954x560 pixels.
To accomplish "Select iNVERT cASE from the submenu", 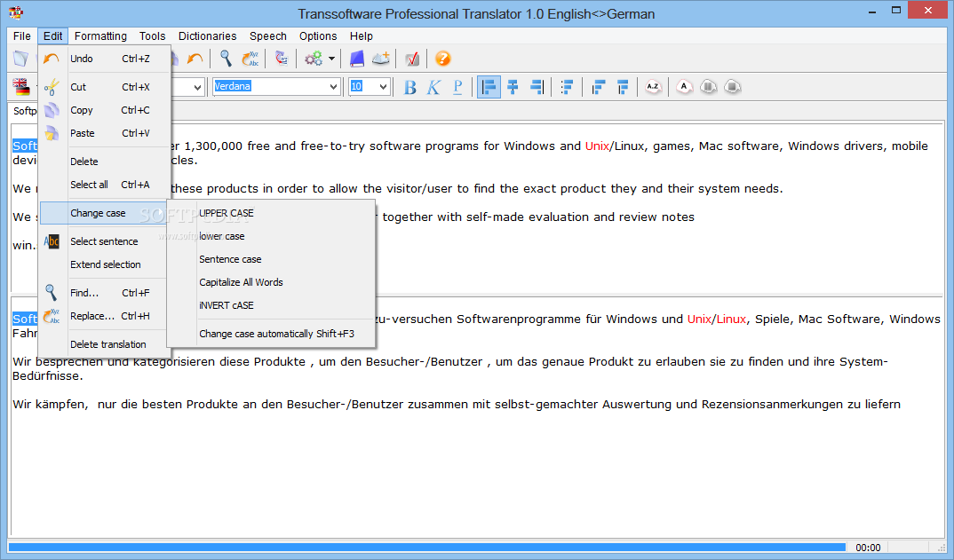I will (x=271, y=306).
